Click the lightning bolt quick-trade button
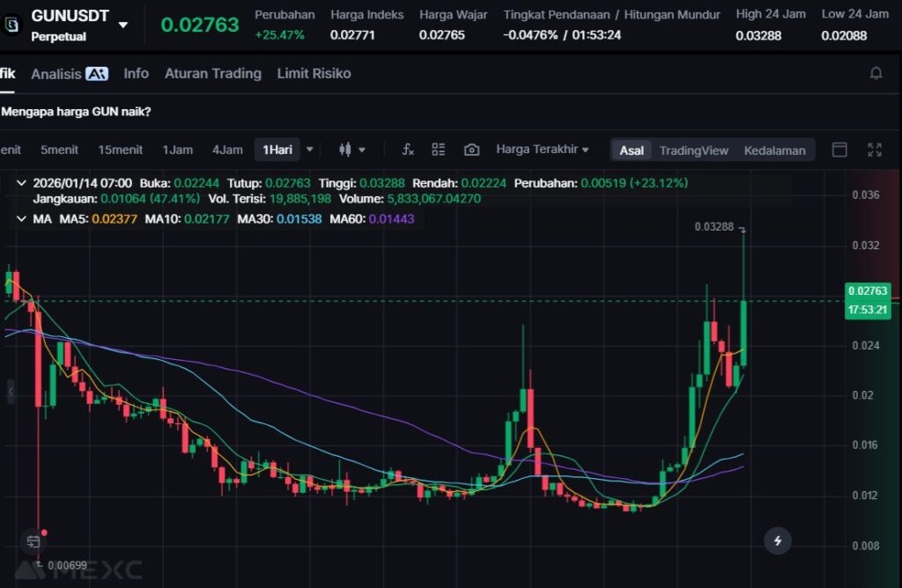 pyautogui.click(x=777, y=540)
